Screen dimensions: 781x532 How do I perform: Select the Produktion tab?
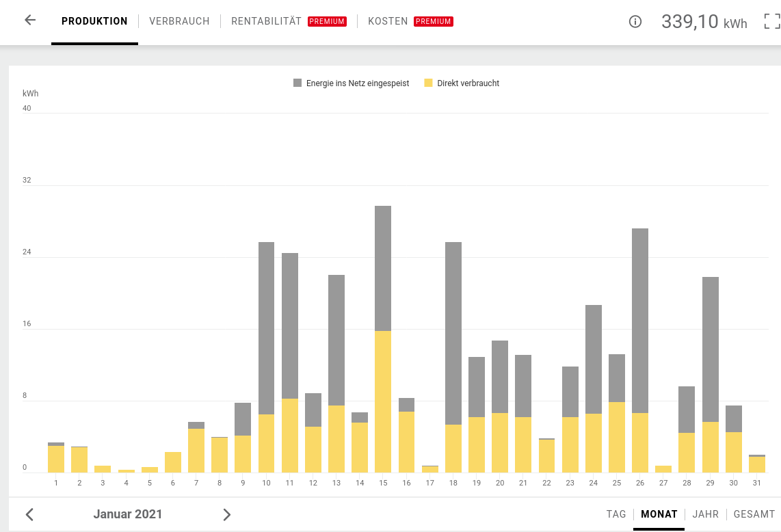point(94,21)
